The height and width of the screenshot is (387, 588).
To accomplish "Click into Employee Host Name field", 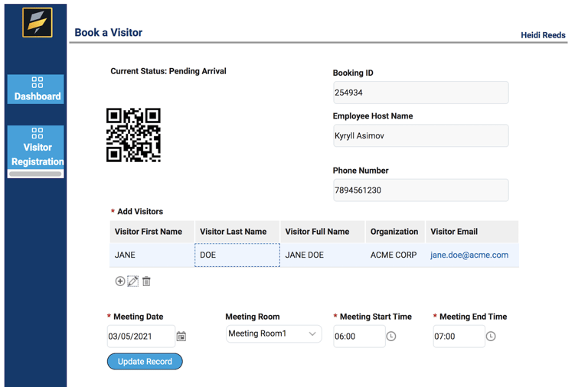I will (x=420, y=136).
